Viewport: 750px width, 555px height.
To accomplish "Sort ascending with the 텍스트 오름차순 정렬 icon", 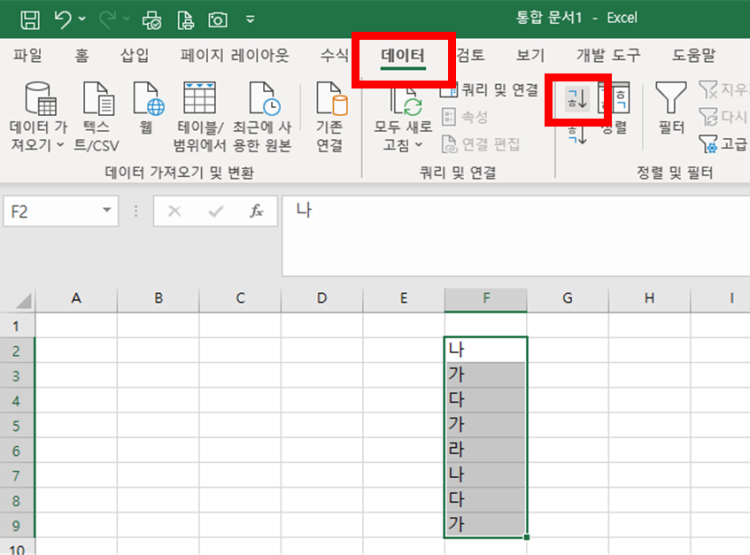I will (x=577, y=99).
